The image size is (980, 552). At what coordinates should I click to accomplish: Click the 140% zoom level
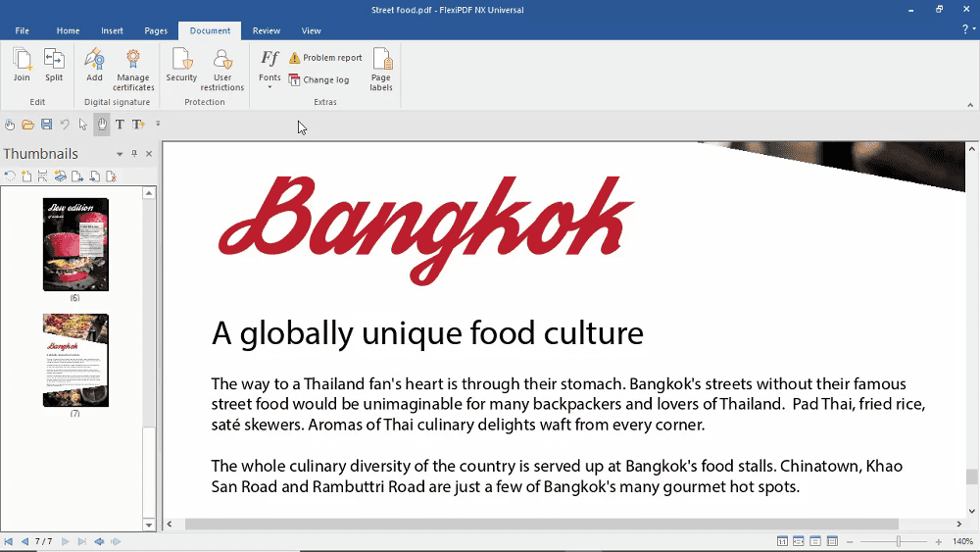(x=962, y=541)
